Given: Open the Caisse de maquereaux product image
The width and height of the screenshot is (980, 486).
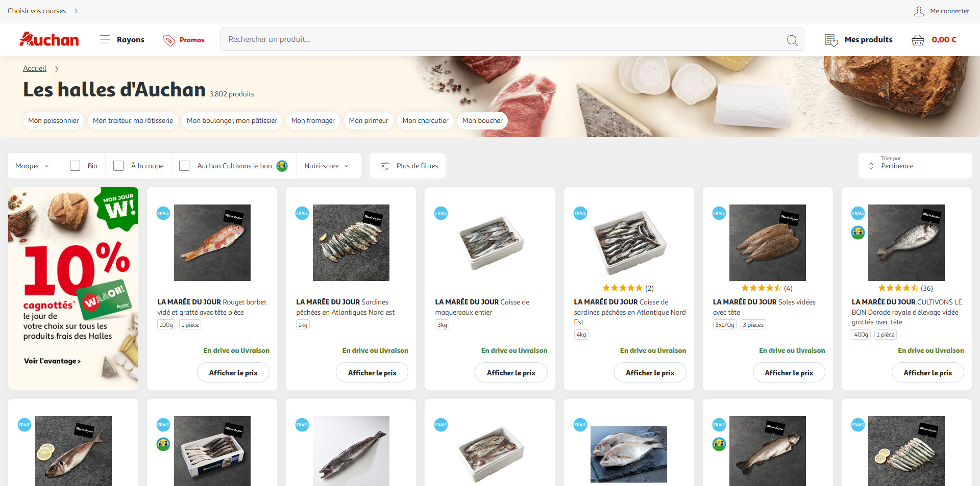Looking at the screenshot, I should click(490, 243).
